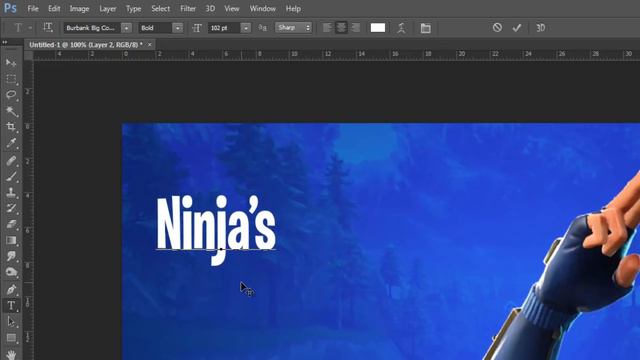Select the History Brush tool
640x360 pixels.
11,208
